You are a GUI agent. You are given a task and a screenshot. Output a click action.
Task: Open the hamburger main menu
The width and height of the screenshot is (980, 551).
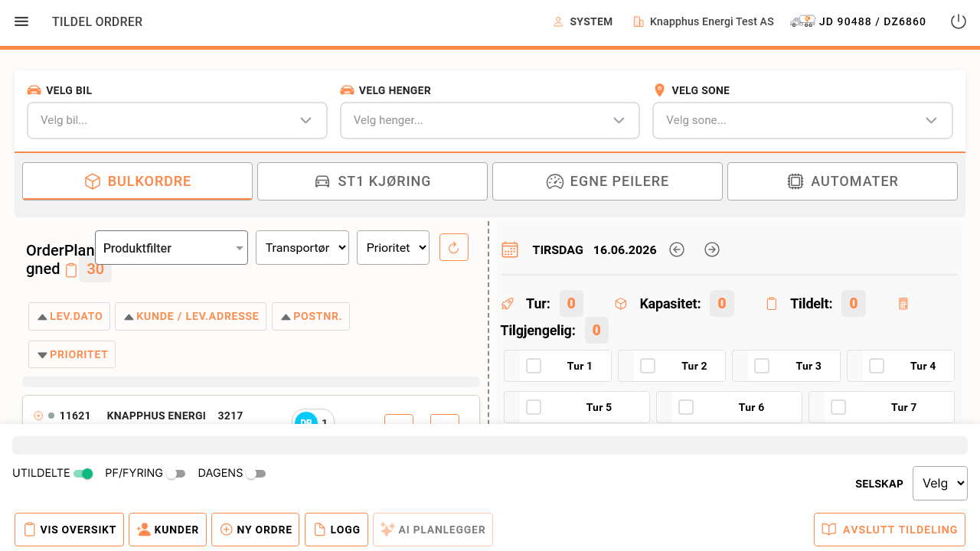(21, 21)
